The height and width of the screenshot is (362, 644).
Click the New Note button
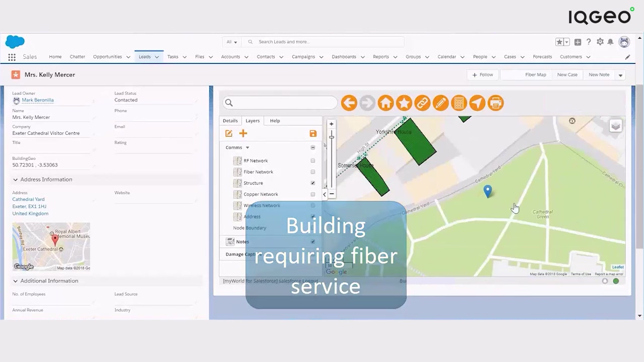tap(599, 75)
